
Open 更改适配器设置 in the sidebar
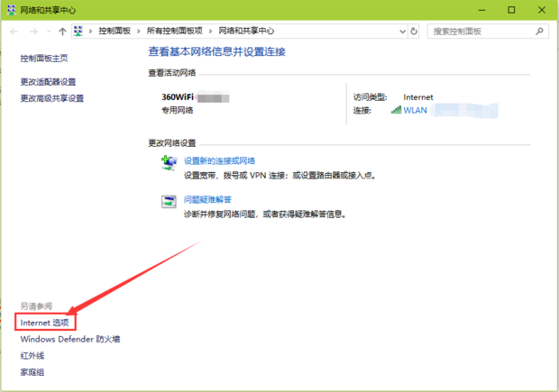[49, 82]
